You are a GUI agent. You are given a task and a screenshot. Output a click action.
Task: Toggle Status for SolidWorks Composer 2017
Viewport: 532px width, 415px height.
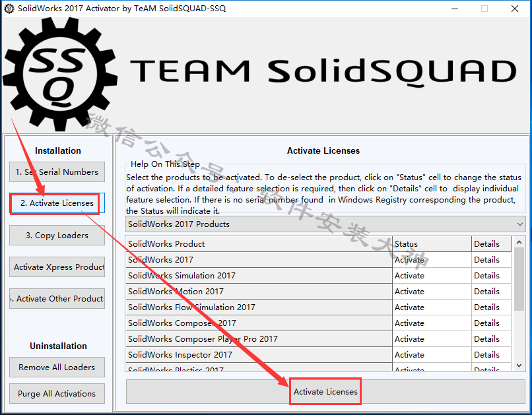coord(432,323)
